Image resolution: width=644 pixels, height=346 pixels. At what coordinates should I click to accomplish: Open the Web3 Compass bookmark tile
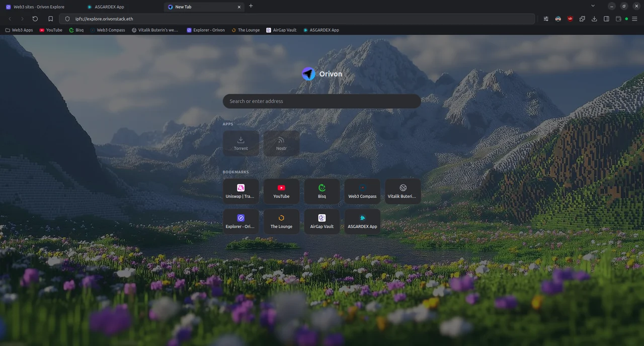[362, 191]
